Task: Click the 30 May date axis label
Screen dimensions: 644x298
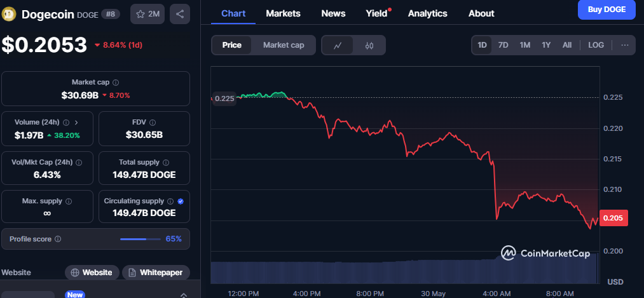Action: pos(434,294)
